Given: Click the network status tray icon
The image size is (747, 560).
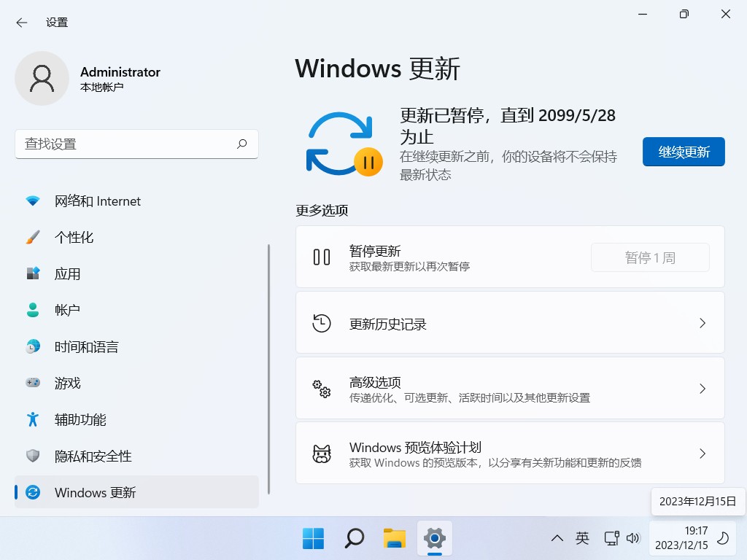Looking at the screenshot, I should click(x=612, y=538).
